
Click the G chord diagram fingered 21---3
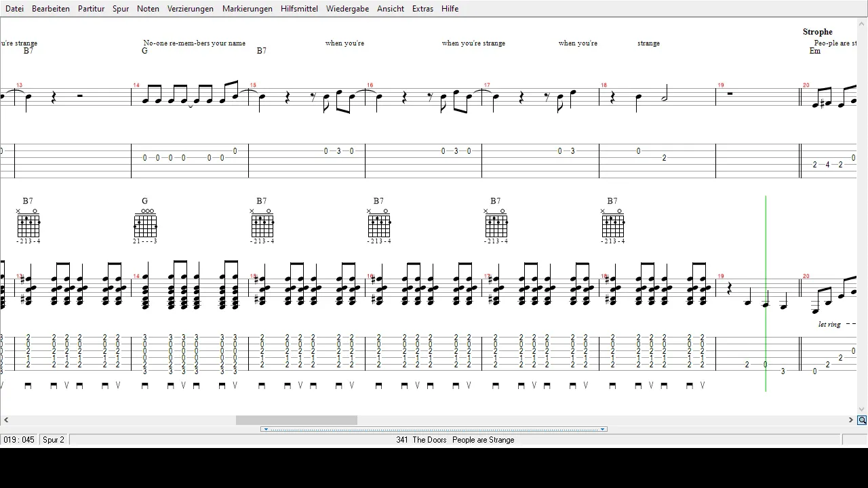144,225
